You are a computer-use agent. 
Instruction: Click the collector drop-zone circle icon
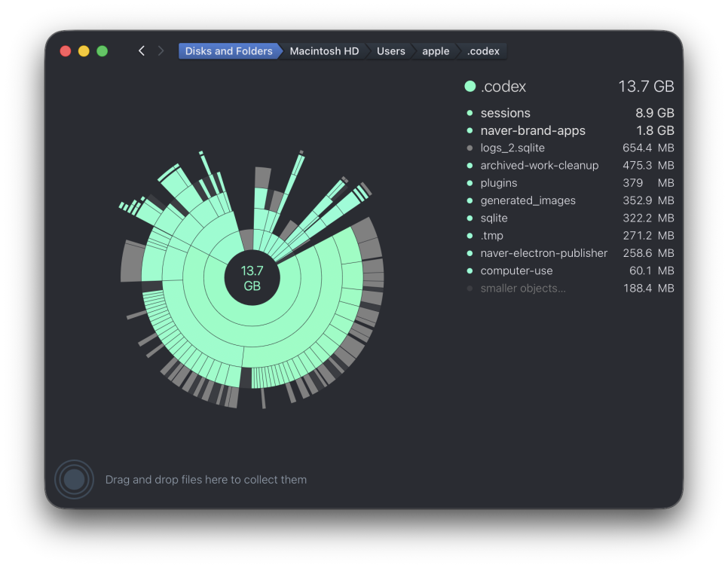[x=75, y=479]
